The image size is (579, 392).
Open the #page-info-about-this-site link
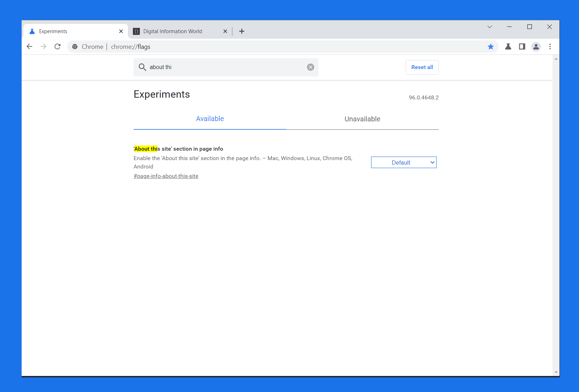click(166, 176)
